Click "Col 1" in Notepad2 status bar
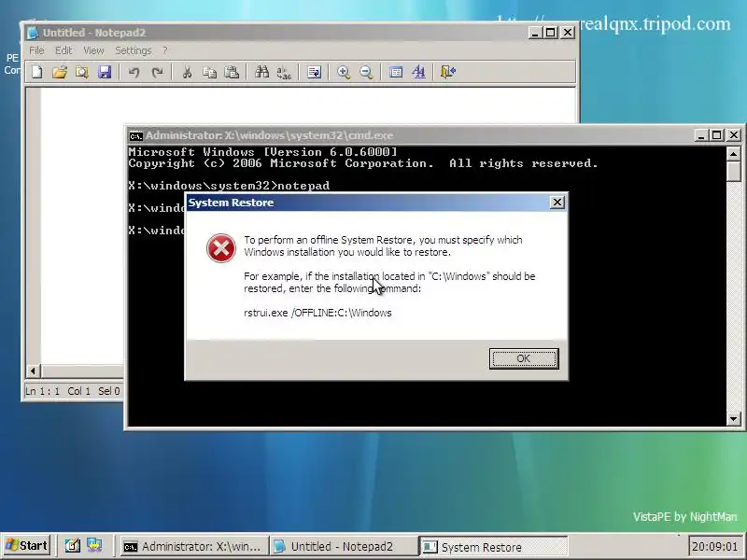The height and width of the screenshot is (560, 747). [78, 391]
